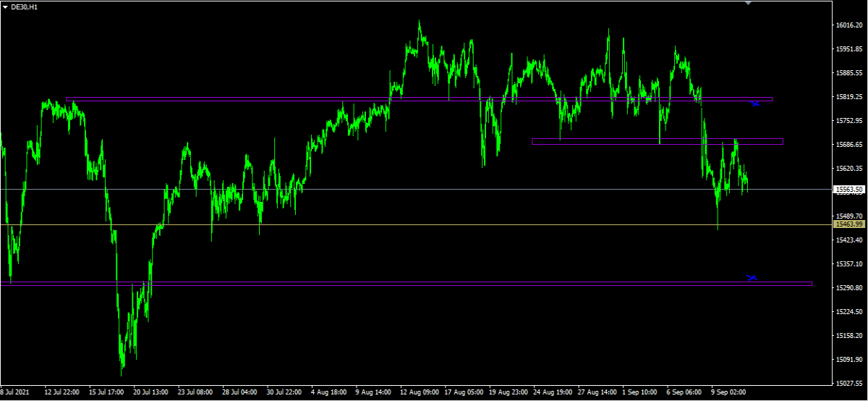
Task: Click the 9 Sep 02:00 time label
Action: (x=729, y=392)
